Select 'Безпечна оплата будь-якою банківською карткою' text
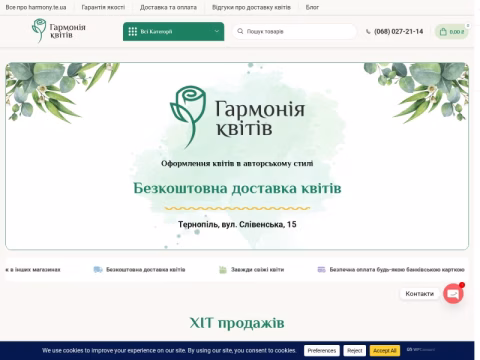This screenshot has width=480, height=360. tap(397, 269)
